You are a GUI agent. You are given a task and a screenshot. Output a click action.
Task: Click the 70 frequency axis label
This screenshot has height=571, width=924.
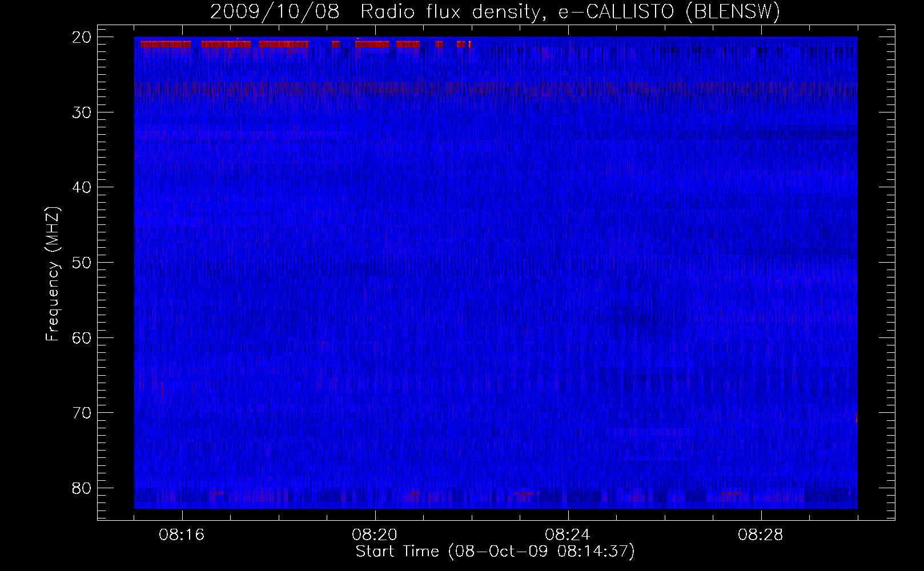pyautogui.click(x=82, y=413)
